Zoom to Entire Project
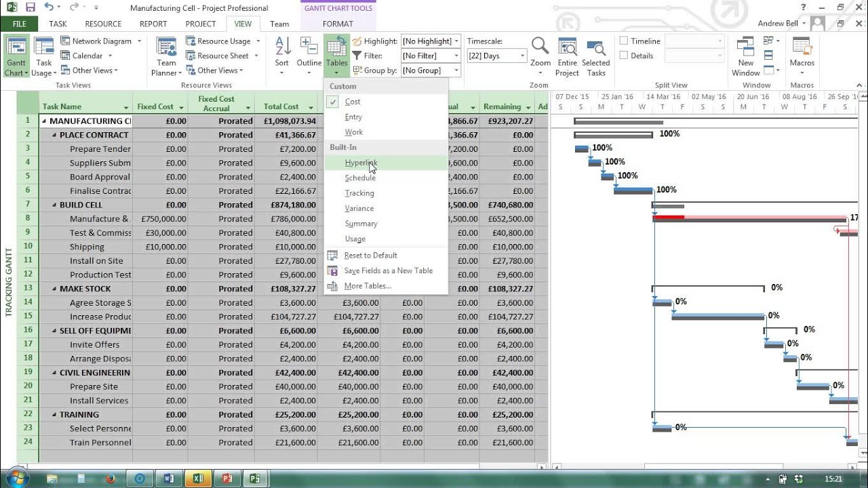 point(567,57)
